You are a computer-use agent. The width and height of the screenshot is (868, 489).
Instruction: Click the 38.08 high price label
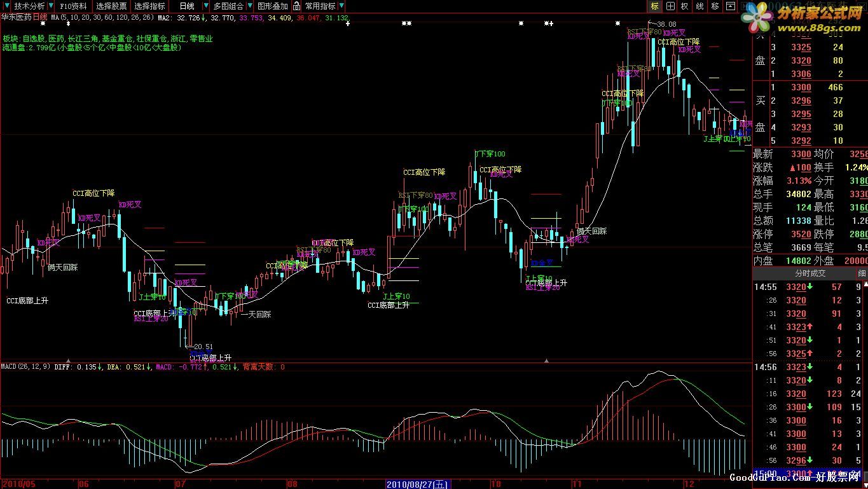(667, 24)
